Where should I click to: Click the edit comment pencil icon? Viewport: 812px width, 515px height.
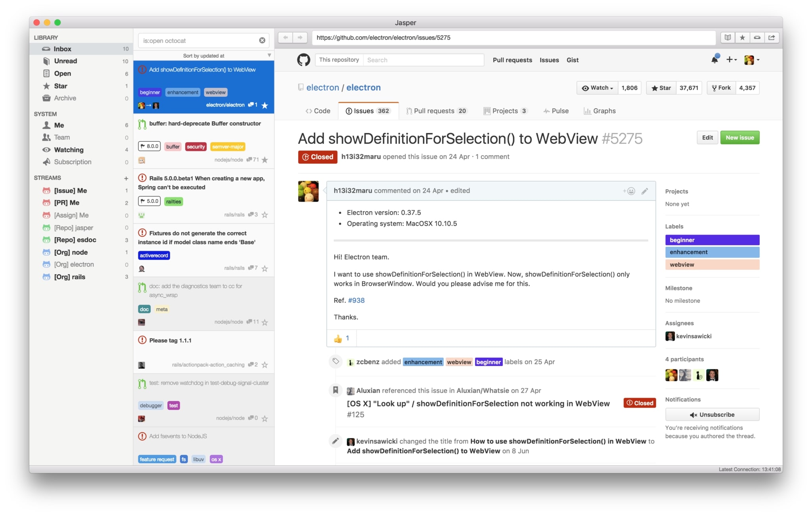tap(645, 191)
